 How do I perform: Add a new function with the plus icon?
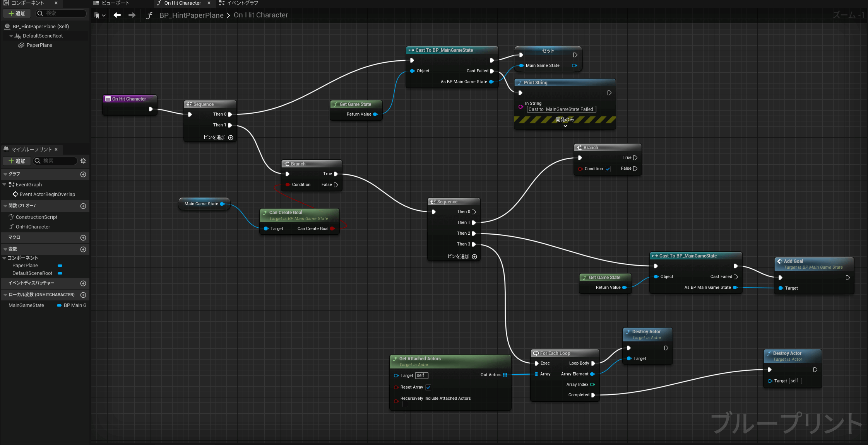[83, 206]
